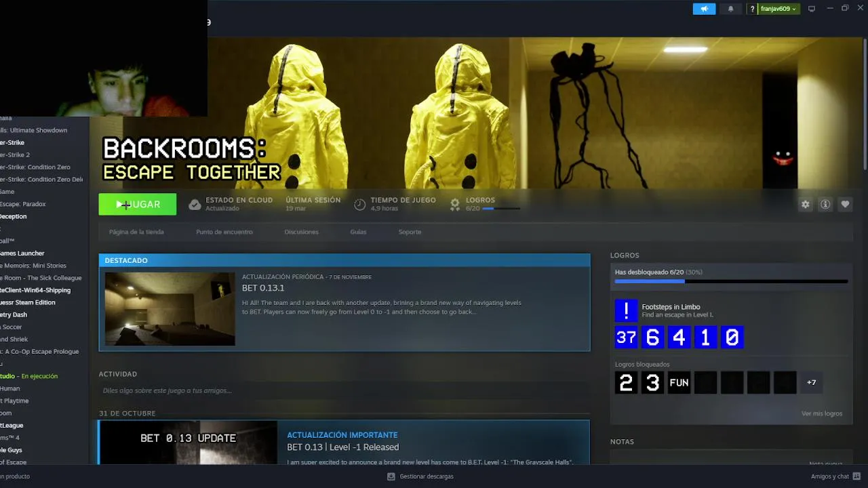Click locked FUN achievement icon
Viewport: 868px width, 488px height.
pos(679,383)
